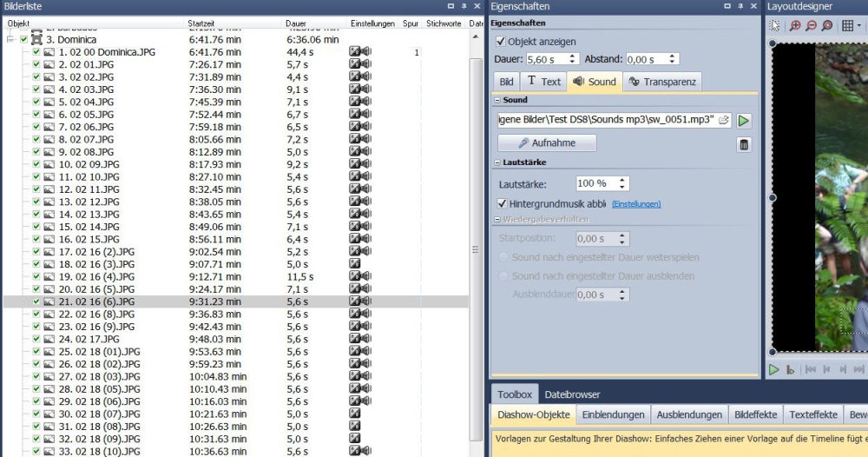Open the Einstellungen link for background music
Screen dimensions: 868x457
(x=636, y=204)
